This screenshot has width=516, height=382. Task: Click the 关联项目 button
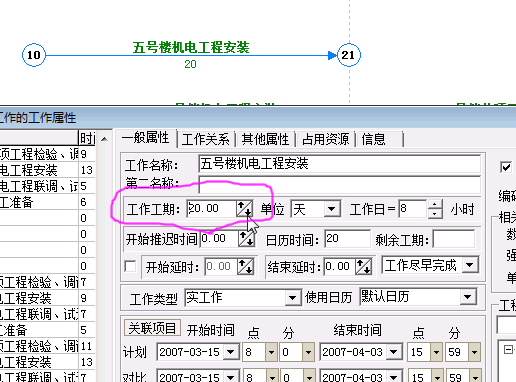click(x=152, y=328)
